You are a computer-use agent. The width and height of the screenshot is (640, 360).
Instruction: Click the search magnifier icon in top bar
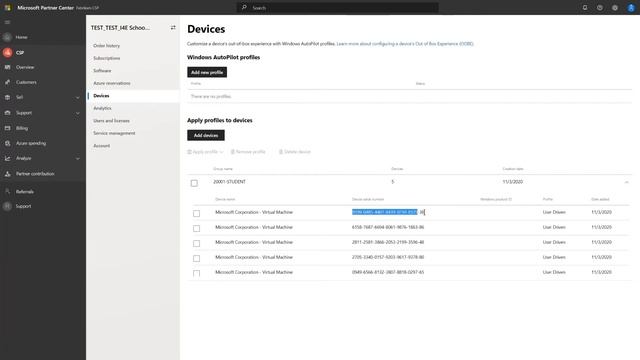(x=244, y=7)
